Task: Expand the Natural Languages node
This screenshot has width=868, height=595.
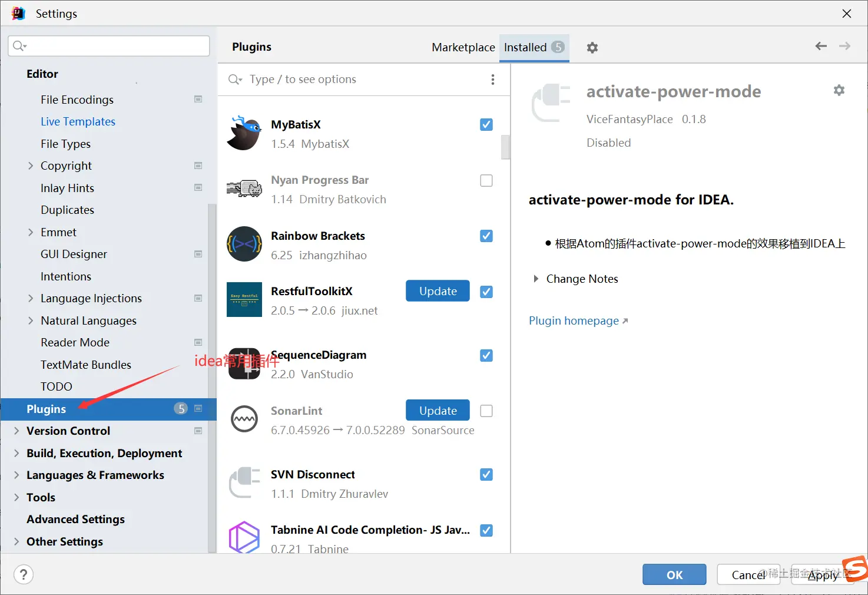Action: coord(31,320)
